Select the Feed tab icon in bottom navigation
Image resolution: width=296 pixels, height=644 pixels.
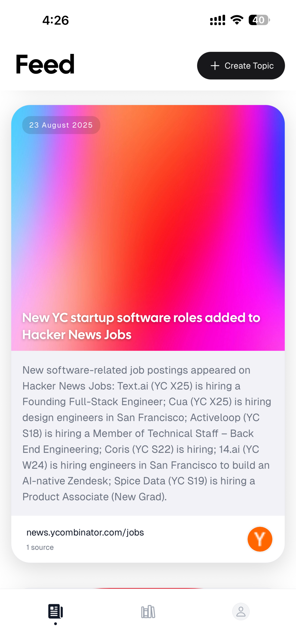pyautogui.click(x=55, y=611)
